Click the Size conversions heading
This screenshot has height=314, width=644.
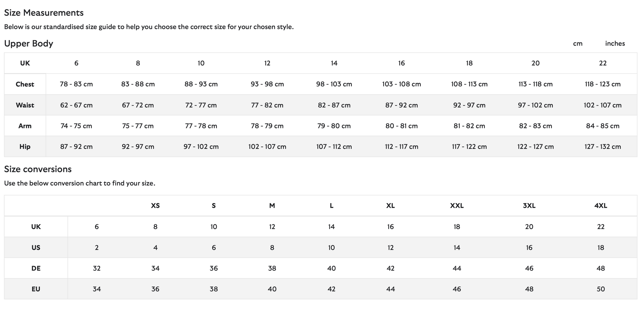point(38,169)
